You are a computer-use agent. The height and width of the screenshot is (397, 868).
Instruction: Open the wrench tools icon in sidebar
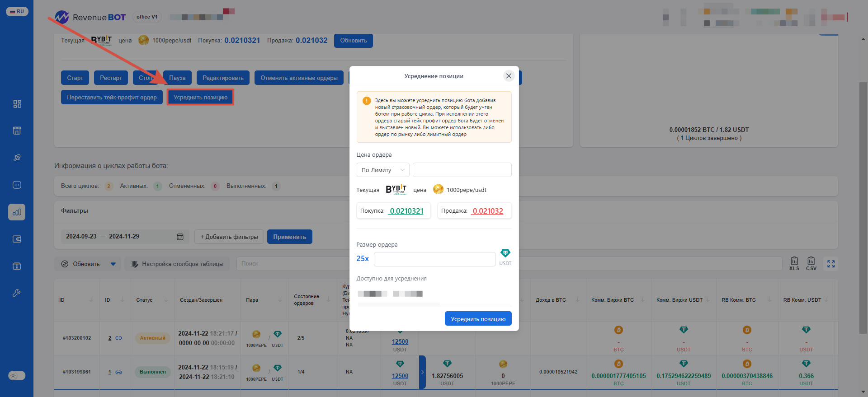pos(17,293)
